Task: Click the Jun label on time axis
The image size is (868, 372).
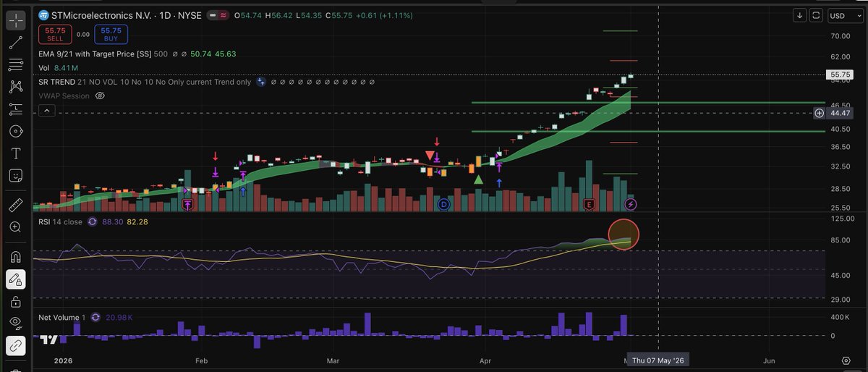Action: pos(769,360)
